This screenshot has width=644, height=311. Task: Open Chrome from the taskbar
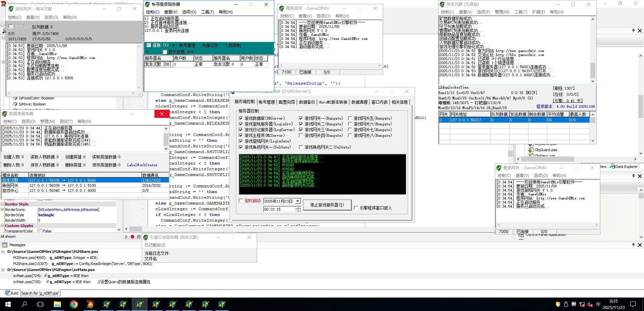pos(74,304)
